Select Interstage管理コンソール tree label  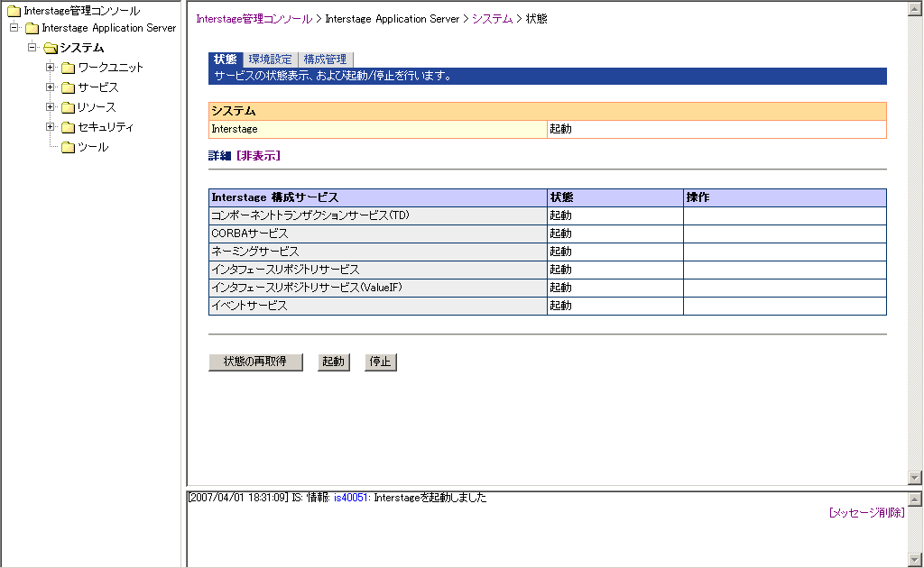coord(82,11)
